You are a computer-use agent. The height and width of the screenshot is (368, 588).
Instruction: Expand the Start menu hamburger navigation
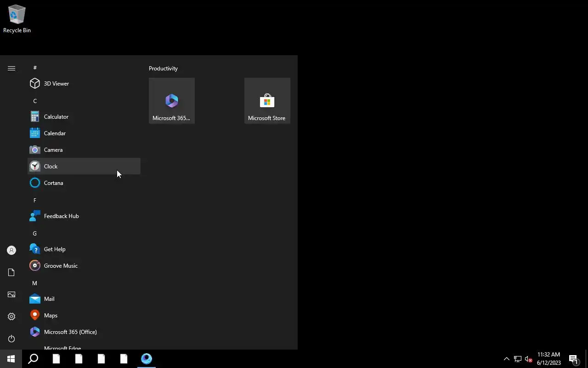[x=11, y=68]
